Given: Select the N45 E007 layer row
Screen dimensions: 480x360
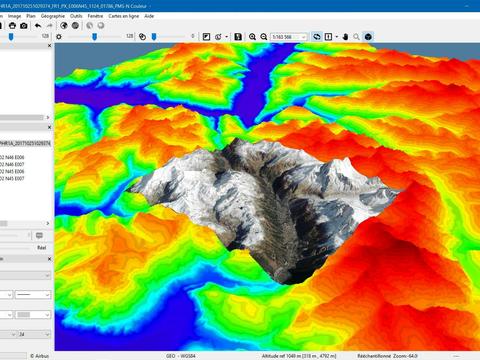Looking at the screenshot, I should point(13,179).
